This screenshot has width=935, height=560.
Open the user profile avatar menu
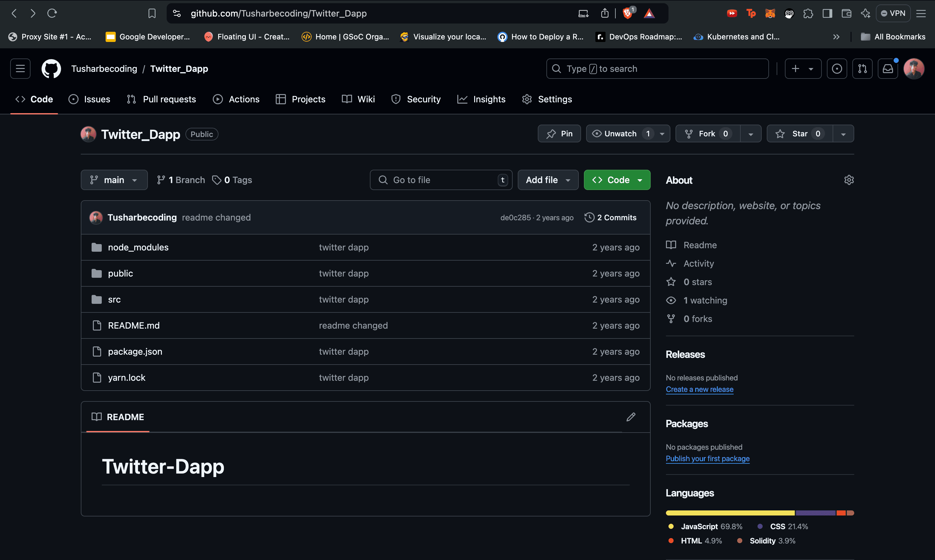[914, 69]
